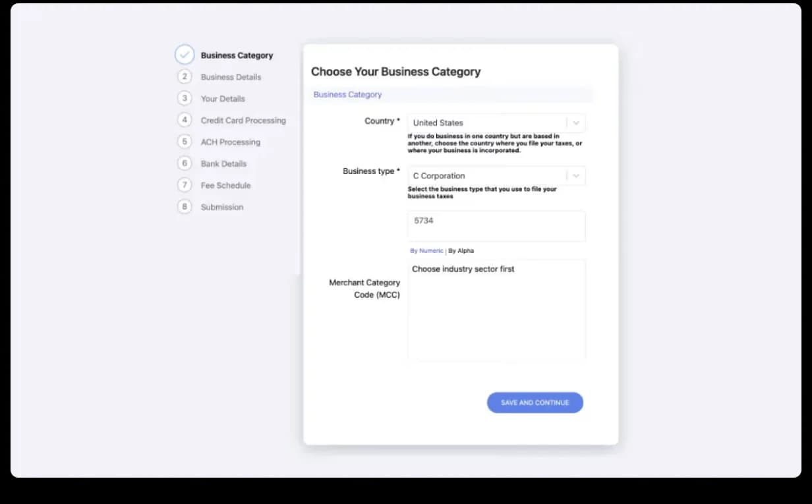Click the 'Choose industry sector first' list box
Screen dimensions: 812x504
click(x=496, y=310)
